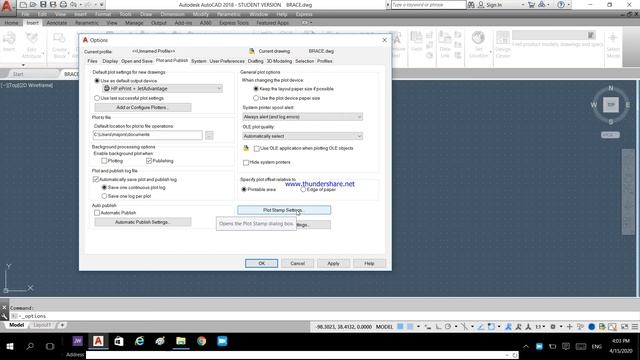Toggle Polar tracking icon in status bar
This screenshot has width=640, height=360.
[x=448, y=327]
